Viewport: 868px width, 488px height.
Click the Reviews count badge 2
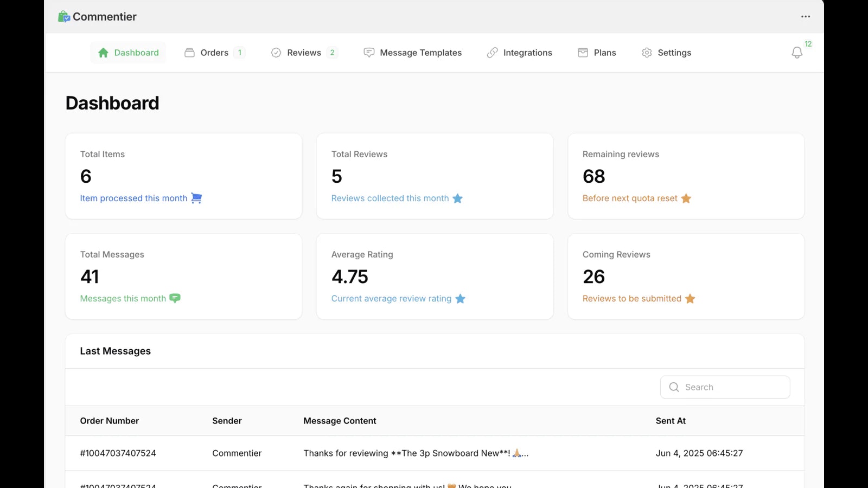click(333, 53)
